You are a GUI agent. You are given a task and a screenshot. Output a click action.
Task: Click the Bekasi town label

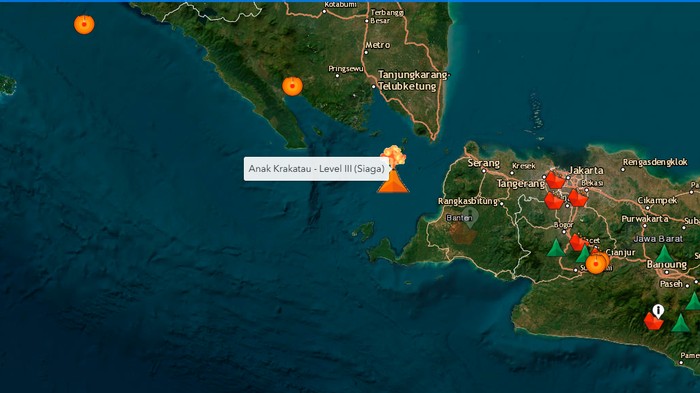[592, 183]
